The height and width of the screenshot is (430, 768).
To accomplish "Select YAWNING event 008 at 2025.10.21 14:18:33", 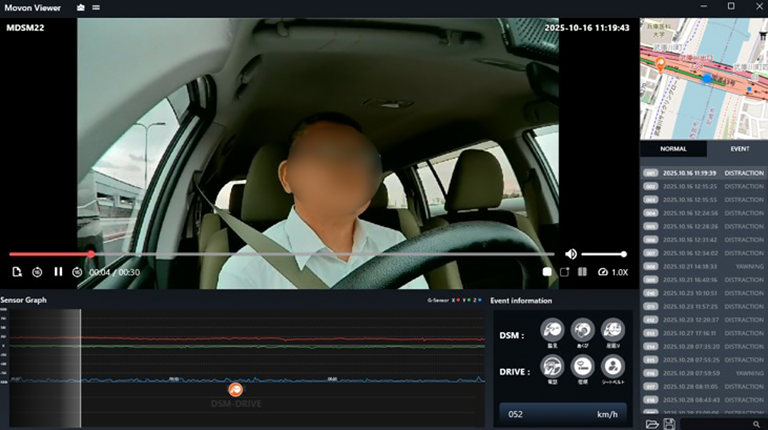I will [x=704, y=266].
